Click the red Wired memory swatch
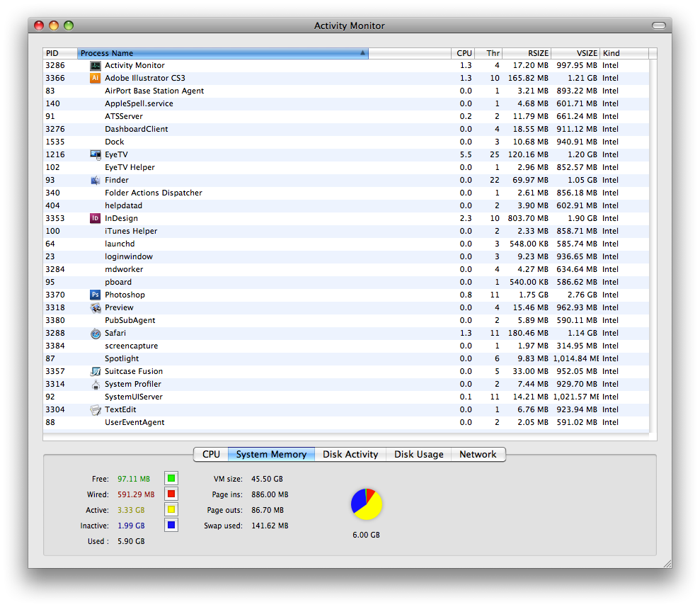700x607 pixels. click(171, 494)
